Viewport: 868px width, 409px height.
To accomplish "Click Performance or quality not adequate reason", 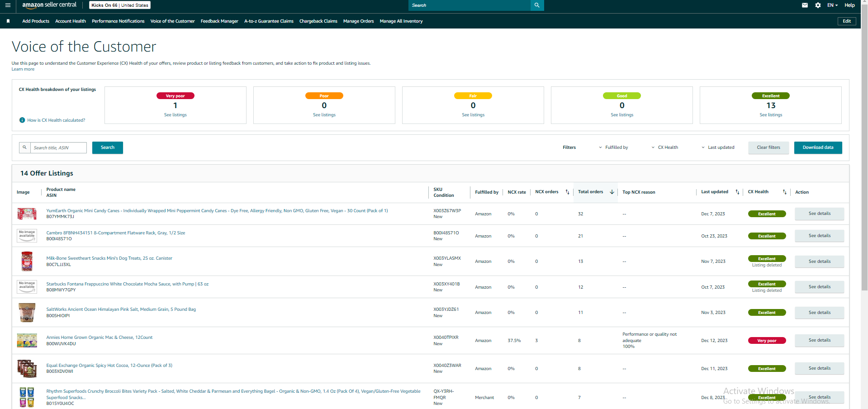I will pos(650,338).
